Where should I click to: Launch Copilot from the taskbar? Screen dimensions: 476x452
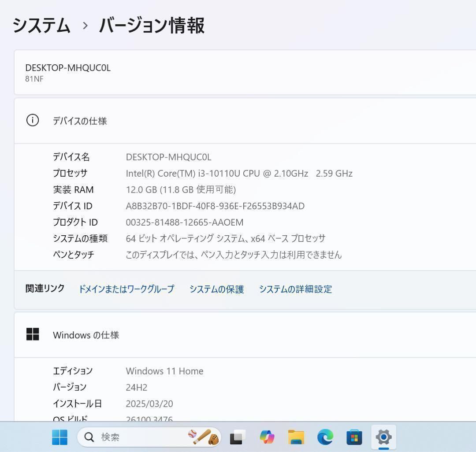coord(267,437)
